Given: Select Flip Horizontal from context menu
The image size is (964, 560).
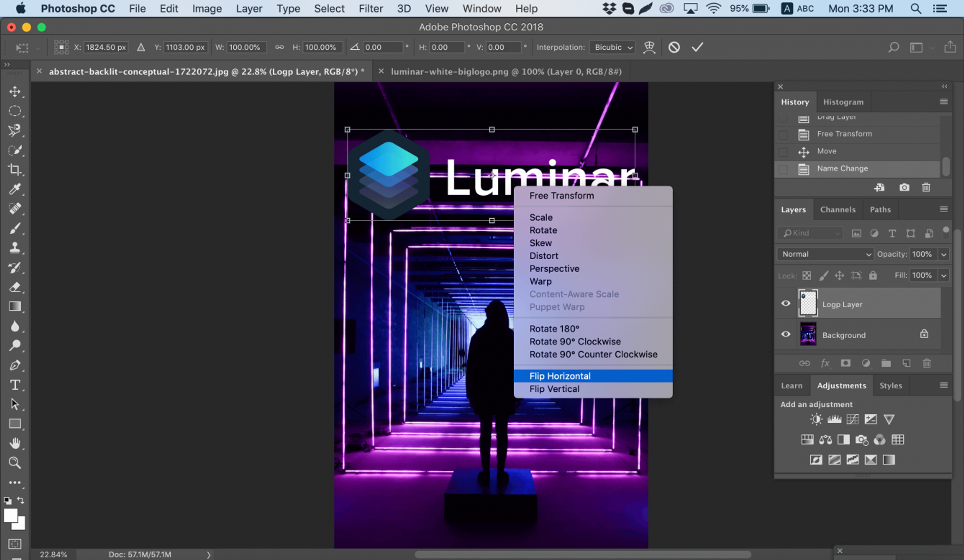Looking at the screenshot, I should click(x=559, y=375).
